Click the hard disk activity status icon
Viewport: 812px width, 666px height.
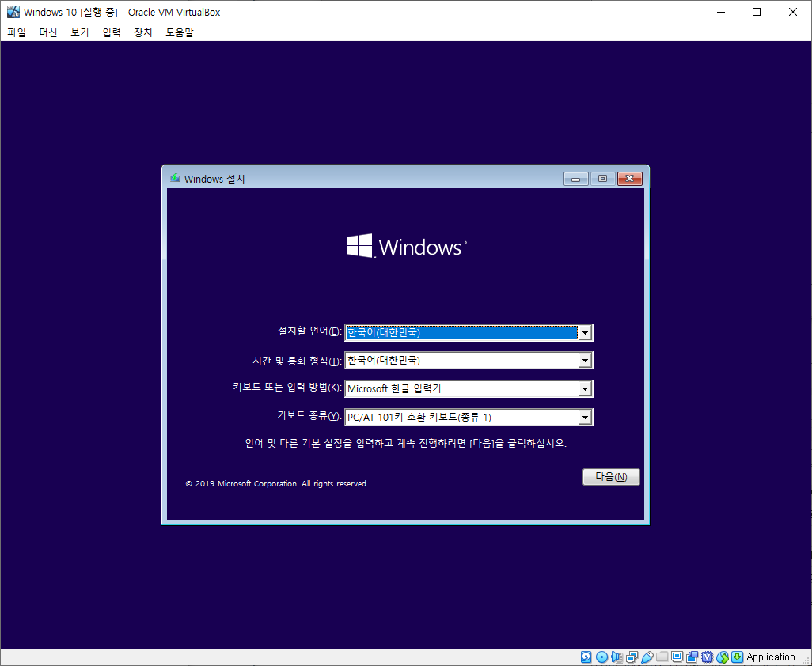[x=586, y=657]
